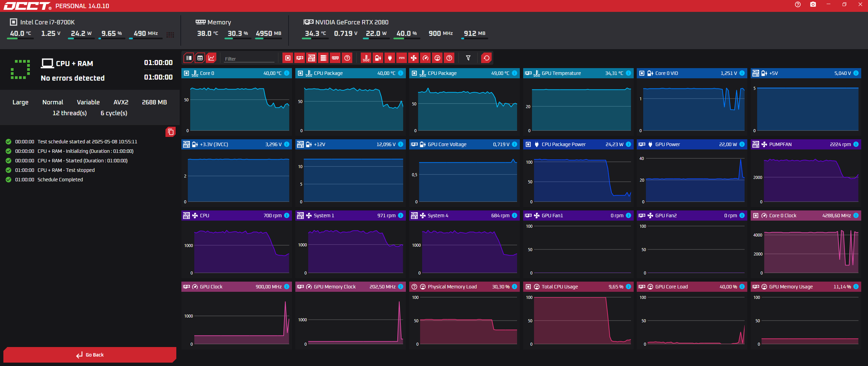The width and height of the screenshot is (868, 366).
Task: Open info for Total CPU Usage graph
Action: point(628,287)
